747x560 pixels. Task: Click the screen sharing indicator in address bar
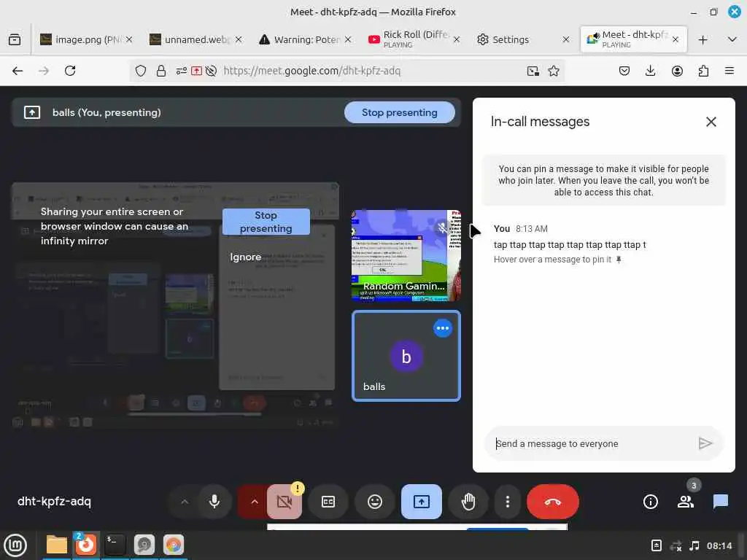[196, 71]
